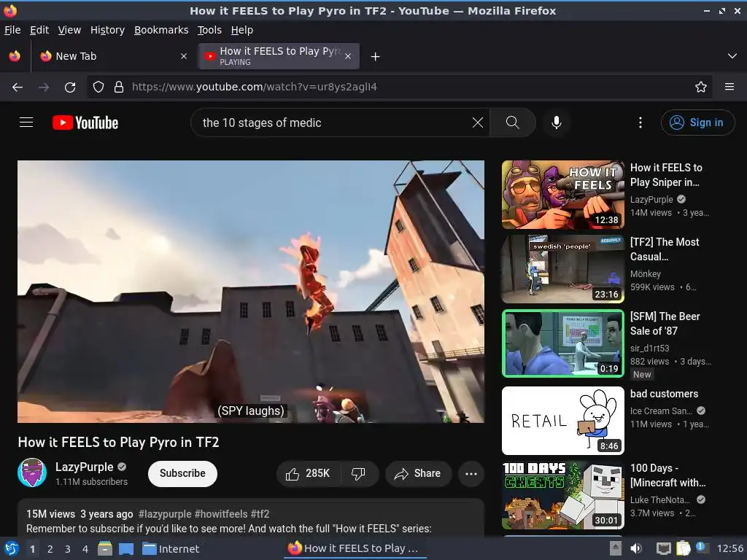Click the Firefox View pinned icon

pos(15,56)
